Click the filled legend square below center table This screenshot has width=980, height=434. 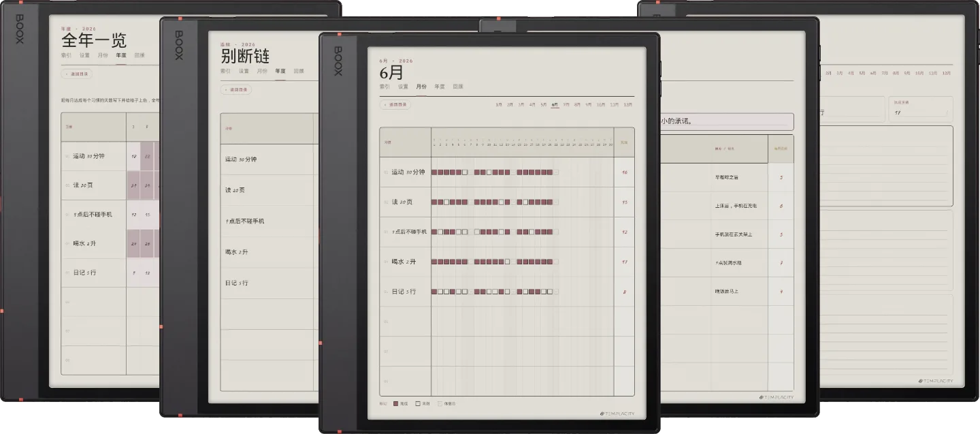coord(396,403)
